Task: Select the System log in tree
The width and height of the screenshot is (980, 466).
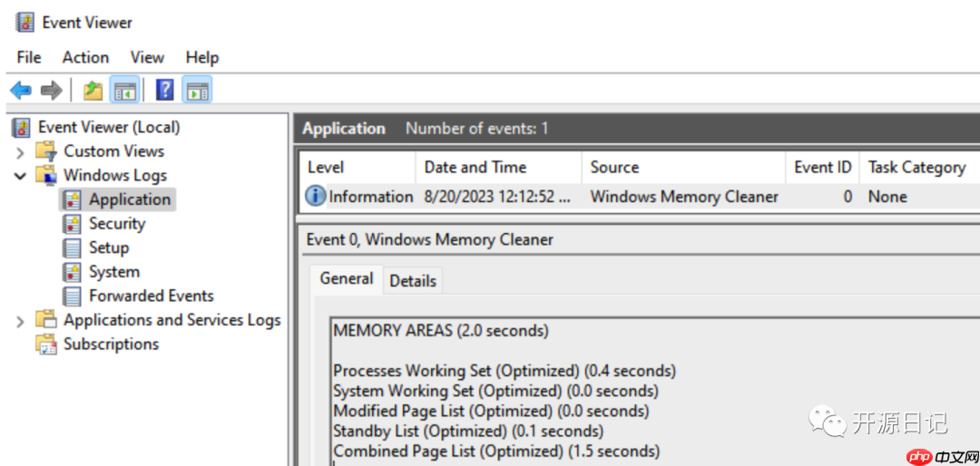Action: (113, 272)
